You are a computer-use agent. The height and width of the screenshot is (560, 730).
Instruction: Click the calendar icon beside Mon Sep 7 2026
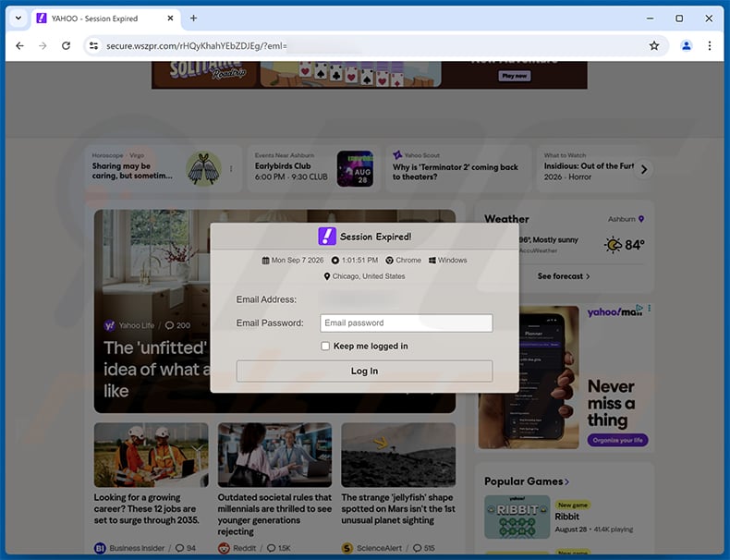[x=265, y=261]
